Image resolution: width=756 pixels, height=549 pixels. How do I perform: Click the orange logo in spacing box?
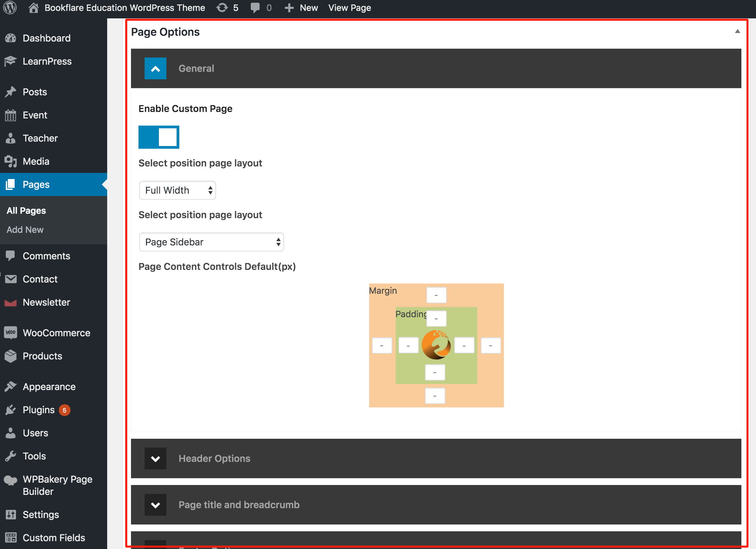(x=436, y=345)
